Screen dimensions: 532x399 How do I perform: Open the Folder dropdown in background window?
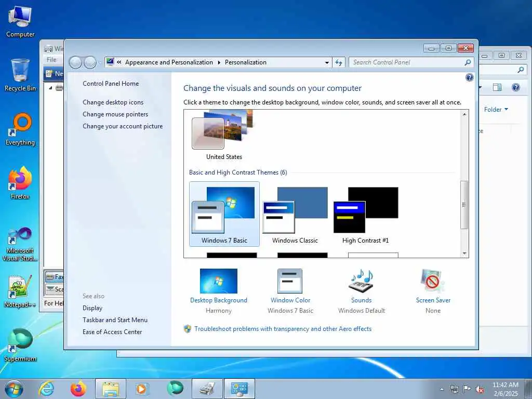(x=496, y=109)
